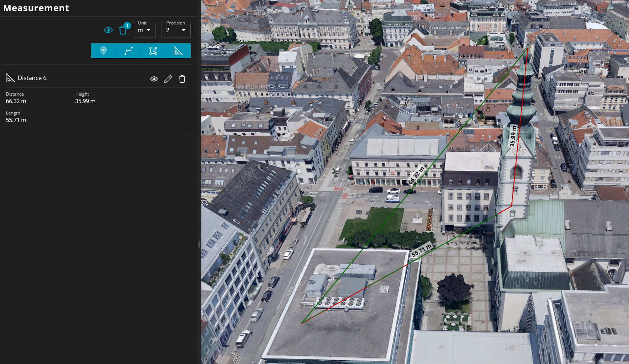The width and height of the screenshot is (629, 364).
Task: Click the panel splitter handle
Action: 199,245
